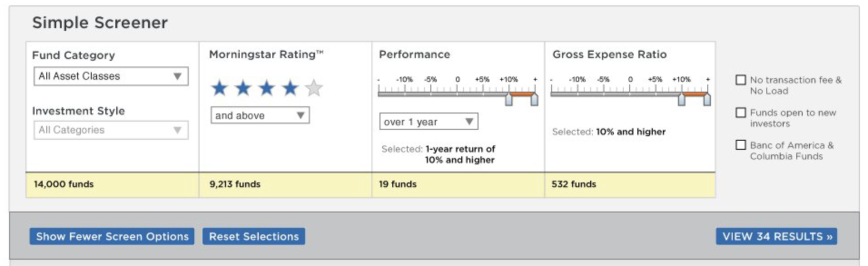Screen dimensions: 868x266
Task: Check Funds open to new investors
Action: (x=741, y=113)
